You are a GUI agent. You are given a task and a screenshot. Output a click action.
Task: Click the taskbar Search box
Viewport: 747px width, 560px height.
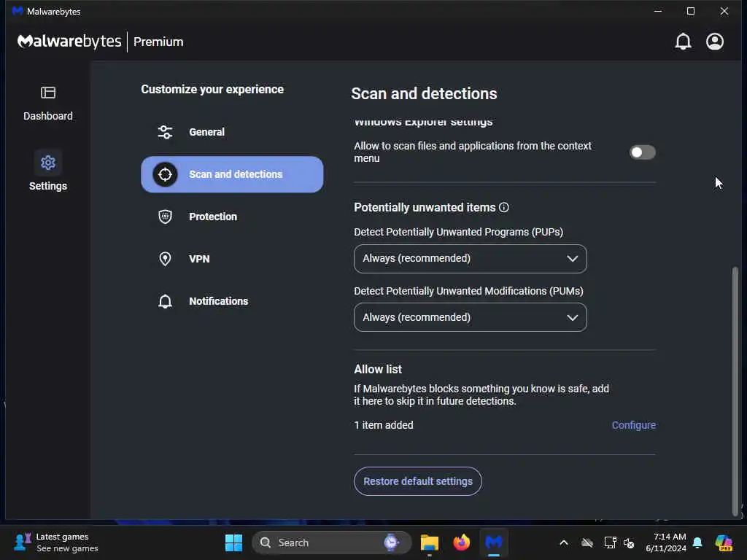pos(332,542)
